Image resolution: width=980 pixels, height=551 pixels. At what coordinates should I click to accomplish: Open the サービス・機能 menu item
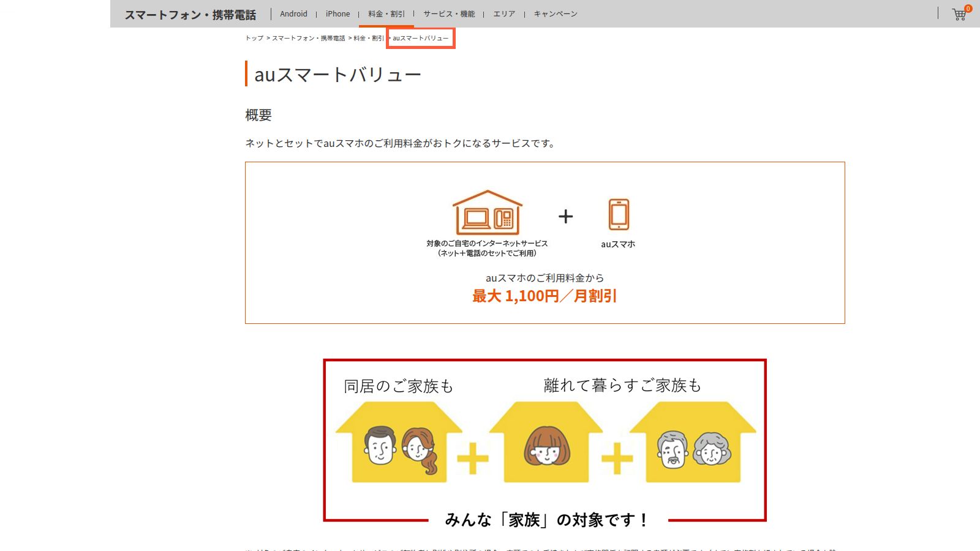pos(449,13)
